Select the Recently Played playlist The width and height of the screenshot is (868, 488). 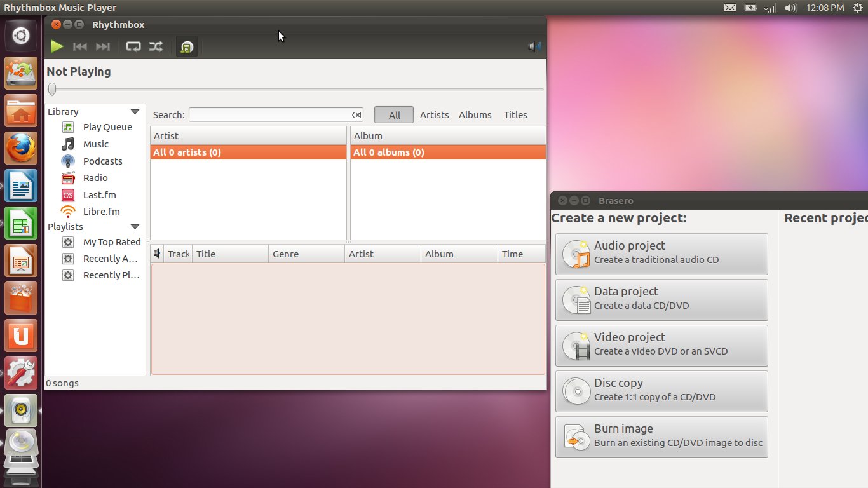coord(111,275)
